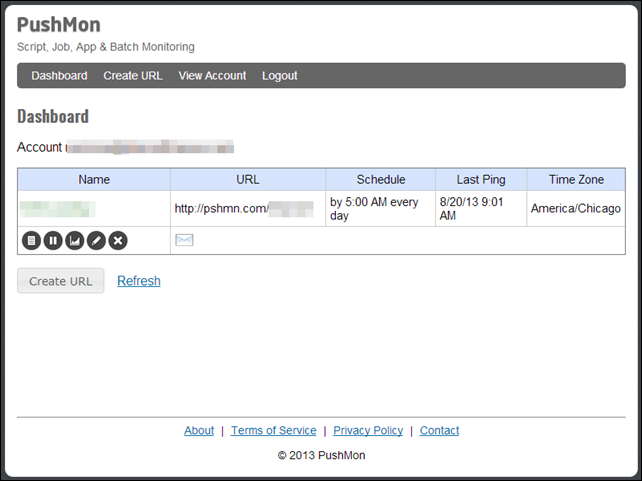Select Create URL in the navigation bar
The image size is (642, 481).
133,76
